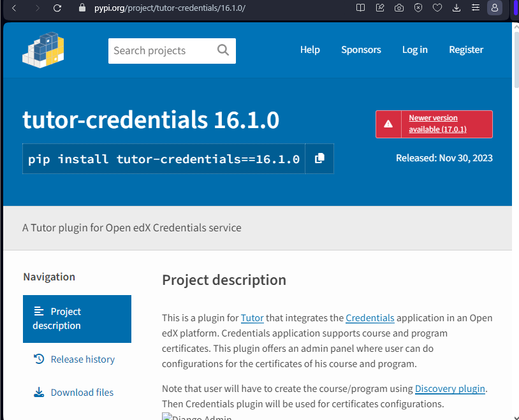Screen dimensions: 519x420
Task: Click the PyPI logo
Action: coord(43,50)
